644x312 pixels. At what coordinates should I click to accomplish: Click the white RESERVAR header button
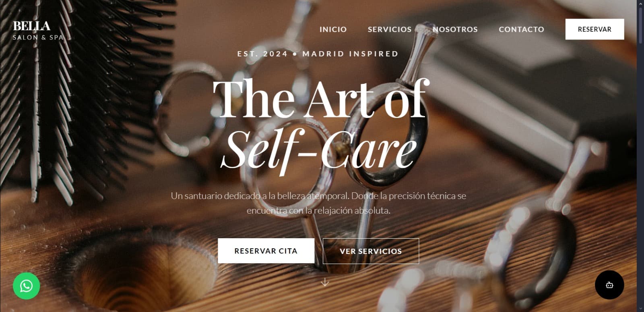[x=594, y=29]
